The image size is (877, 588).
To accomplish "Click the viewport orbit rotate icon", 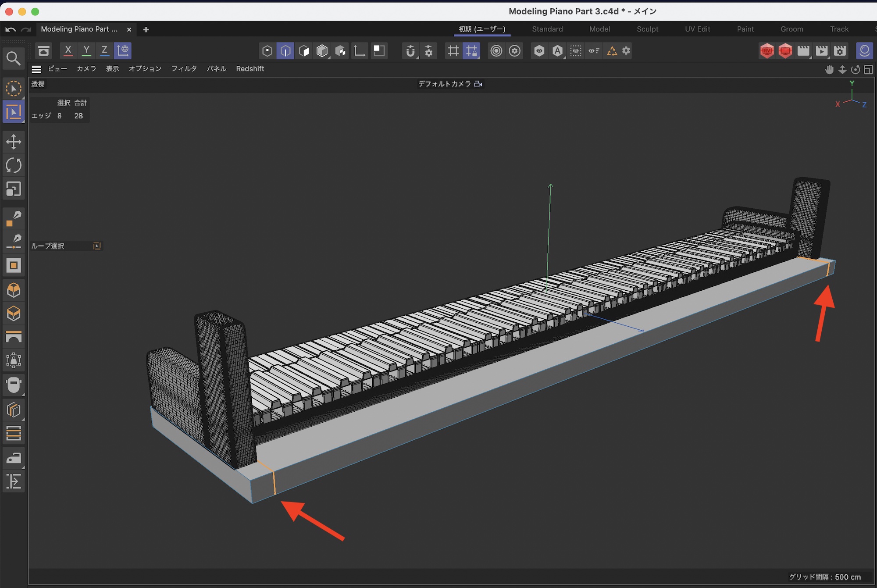I will click(x=855, y=70).
